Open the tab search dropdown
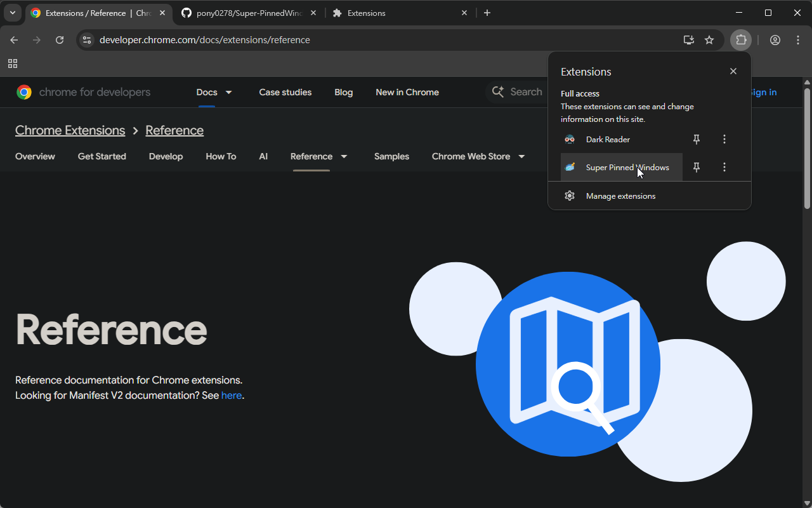The width and height of the screenshot is (812, 508). [x=12, y=13]
